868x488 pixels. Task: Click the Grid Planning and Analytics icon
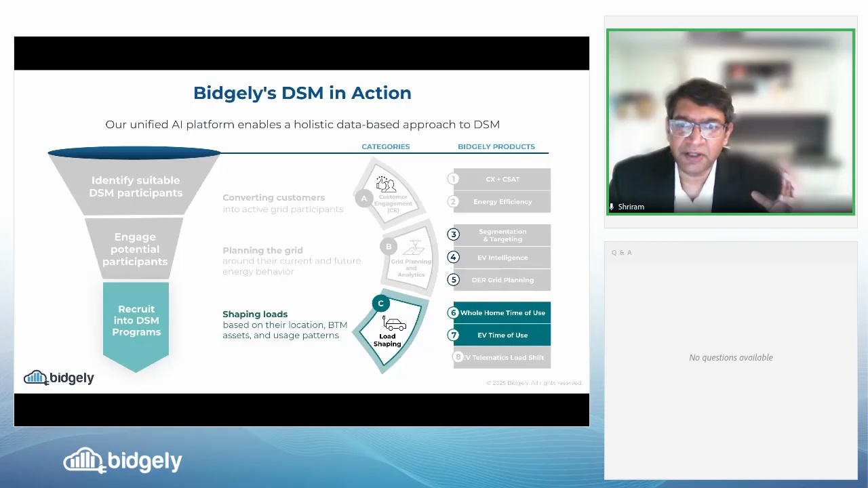tap(412, 249)
